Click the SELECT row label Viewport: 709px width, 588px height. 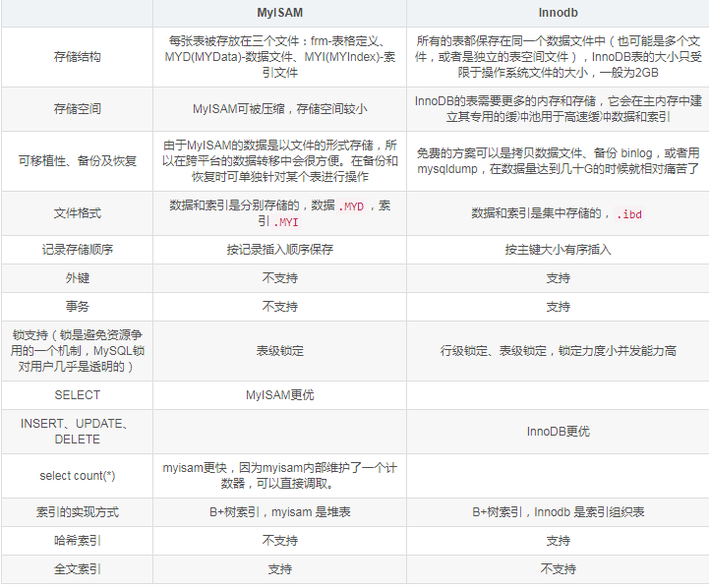click(78, 395)
